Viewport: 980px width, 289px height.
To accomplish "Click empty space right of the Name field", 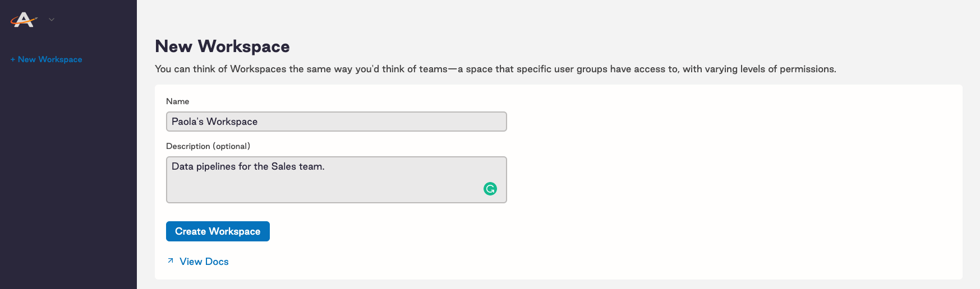I will click(729, 122).
